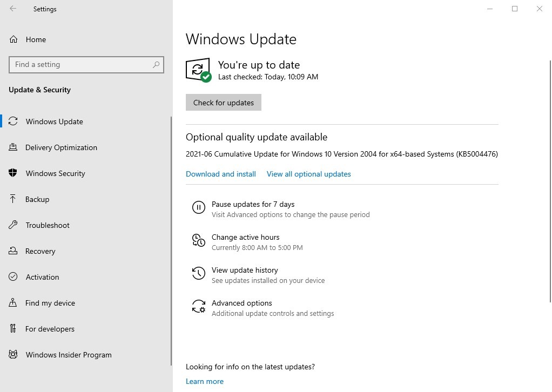Click the pause circle icon for updates
The width and height of the screenshot is (552, 392).
coord(199,207)
